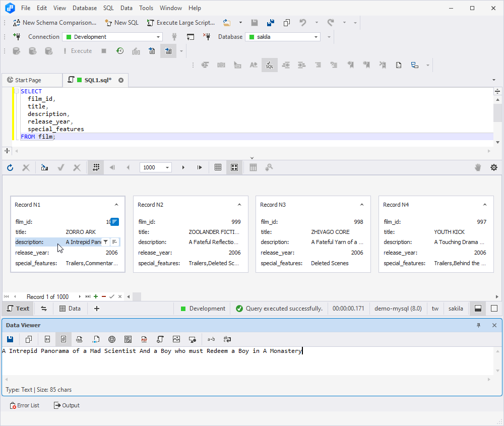This screenshot has width=504, height=426.
Task: Switch to the Text view tab
Action: 18,309
